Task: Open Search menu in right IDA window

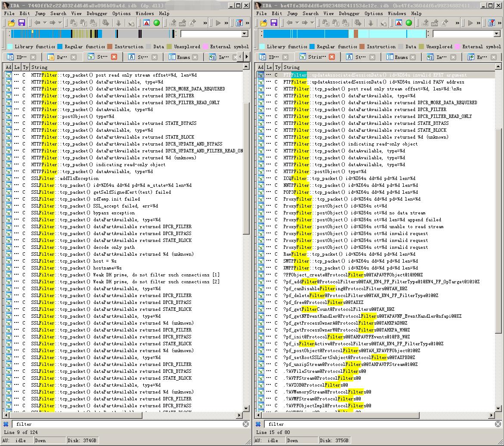Action: (310, 13)
